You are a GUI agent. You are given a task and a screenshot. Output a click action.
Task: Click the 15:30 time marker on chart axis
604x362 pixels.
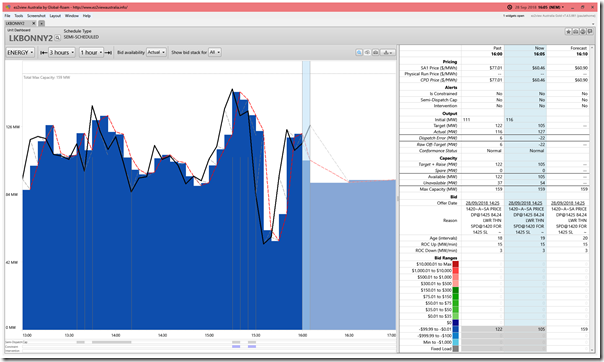click(256, 335)
